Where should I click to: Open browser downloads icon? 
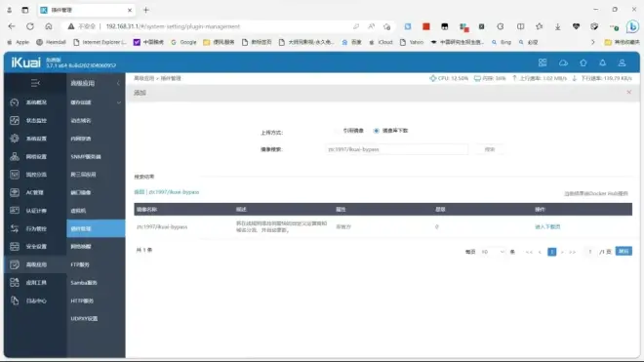(558, 26)
